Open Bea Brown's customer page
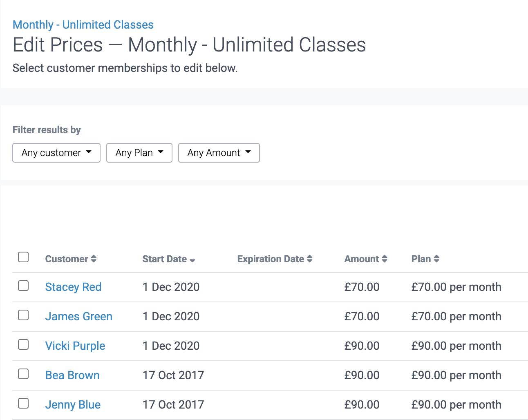528x420 pixels. click(x=72, y=375)
